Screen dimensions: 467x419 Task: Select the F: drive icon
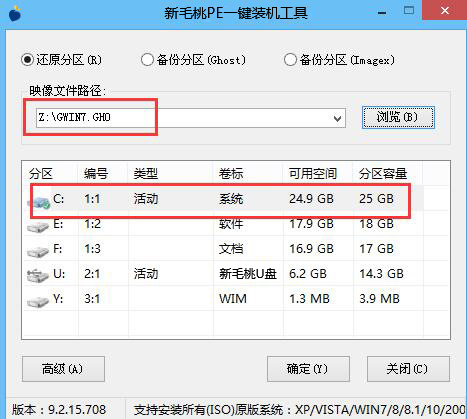pyautogui.click(x=38, y=251)
